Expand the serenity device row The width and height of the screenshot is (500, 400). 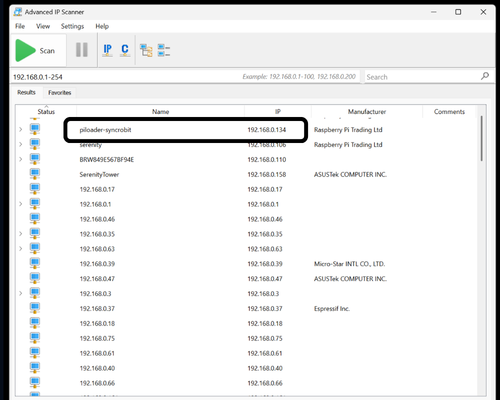click(x=21, y=144)
